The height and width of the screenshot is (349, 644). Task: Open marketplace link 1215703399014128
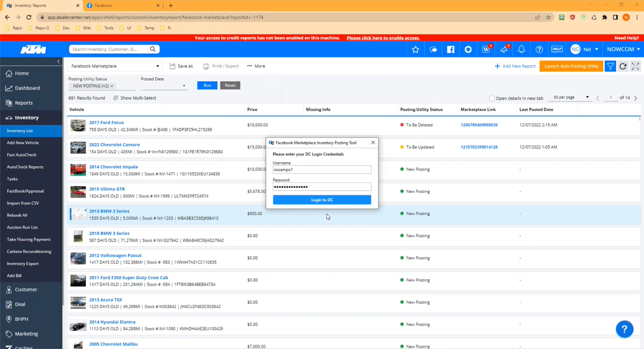[479, 147]
